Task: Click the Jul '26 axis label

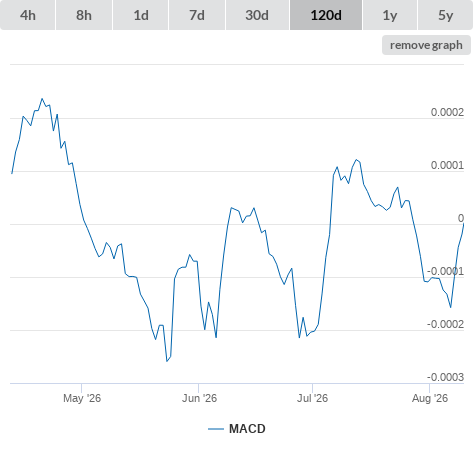Action: tap(312, 398)
